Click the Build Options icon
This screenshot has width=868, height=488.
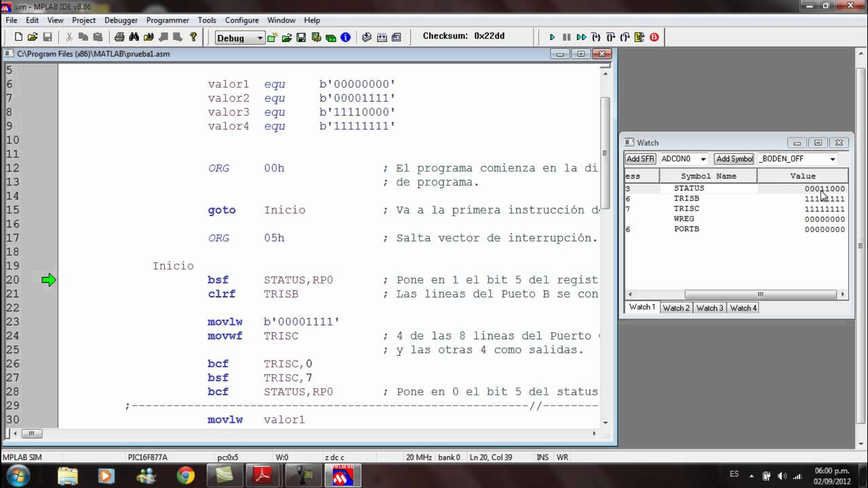click(316, 38)
